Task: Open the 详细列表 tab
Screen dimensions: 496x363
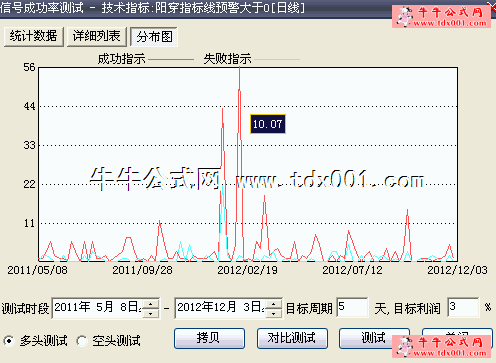Action: [x=97, y=36]
